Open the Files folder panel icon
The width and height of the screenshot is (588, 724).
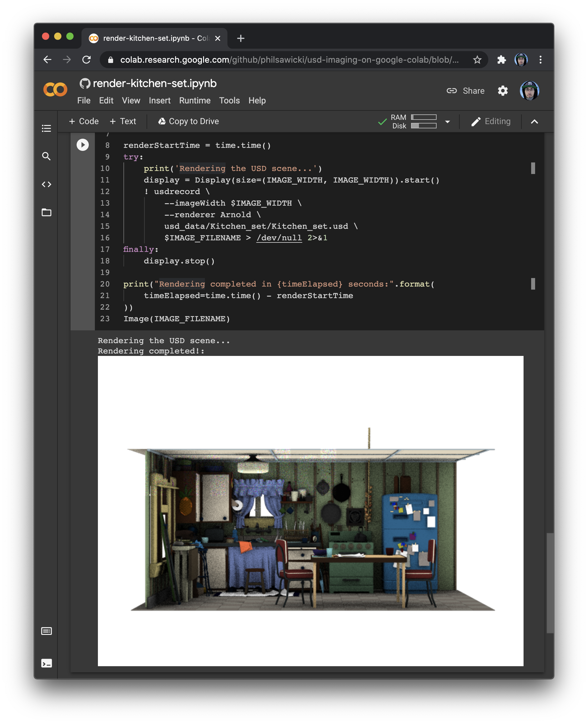(x=47, y=213)
